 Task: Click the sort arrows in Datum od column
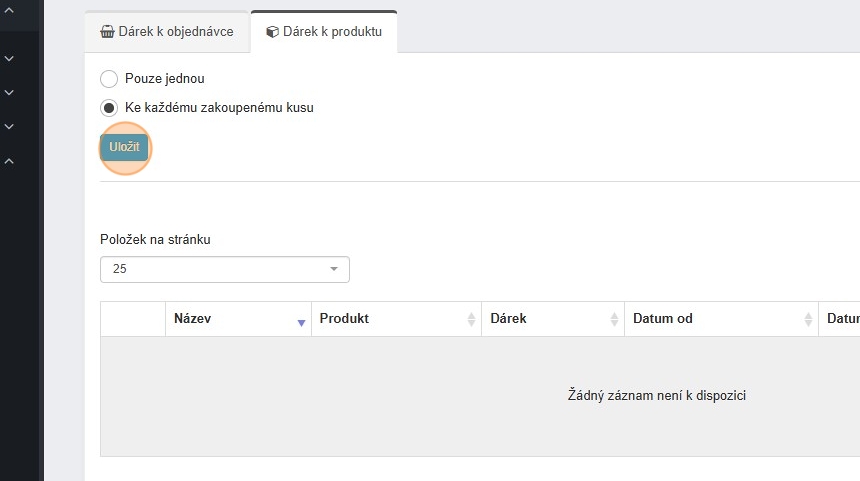click(808, 319)
